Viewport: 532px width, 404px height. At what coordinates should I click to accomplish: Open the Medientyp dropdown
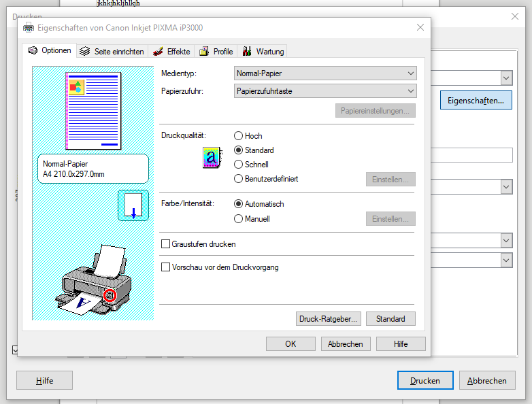click(325, 73)
